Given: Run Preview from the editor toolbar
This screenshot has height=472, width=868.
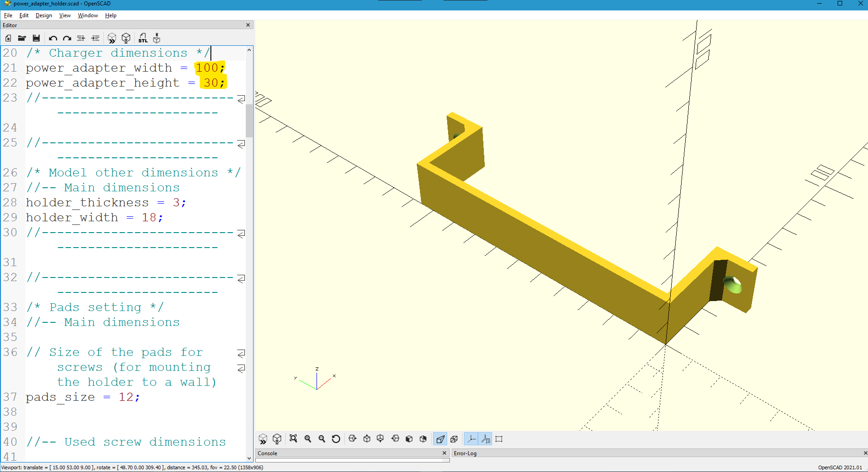Looking at the screenshot, I should 112,38.
